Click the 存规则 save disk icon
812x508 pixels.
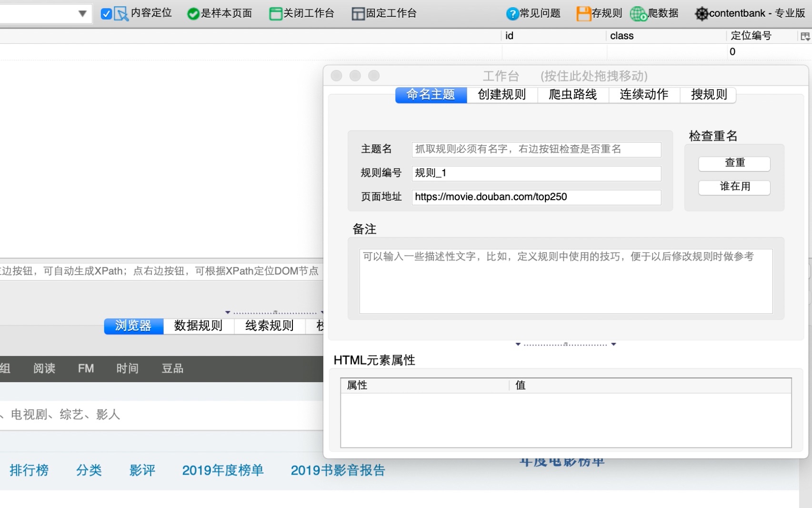[583, 14]
